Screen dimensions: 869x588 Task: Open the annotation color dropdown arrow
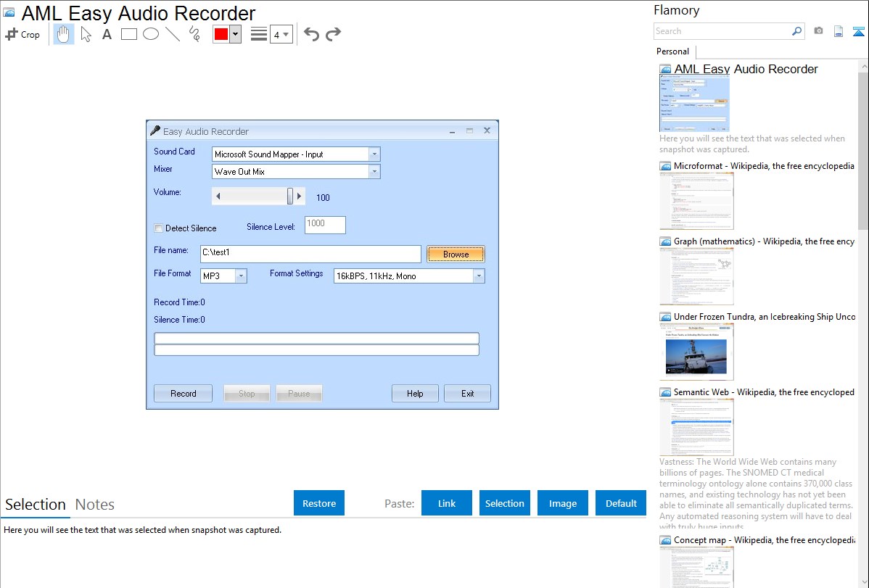pos(236,34)
